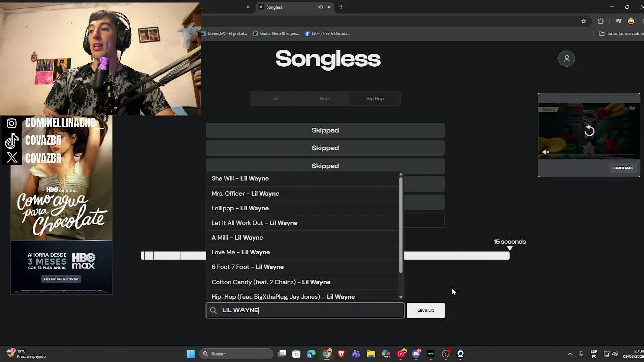Select the Rock genre tab
Screen dimensions: 644x362
[x=325, y=99]
